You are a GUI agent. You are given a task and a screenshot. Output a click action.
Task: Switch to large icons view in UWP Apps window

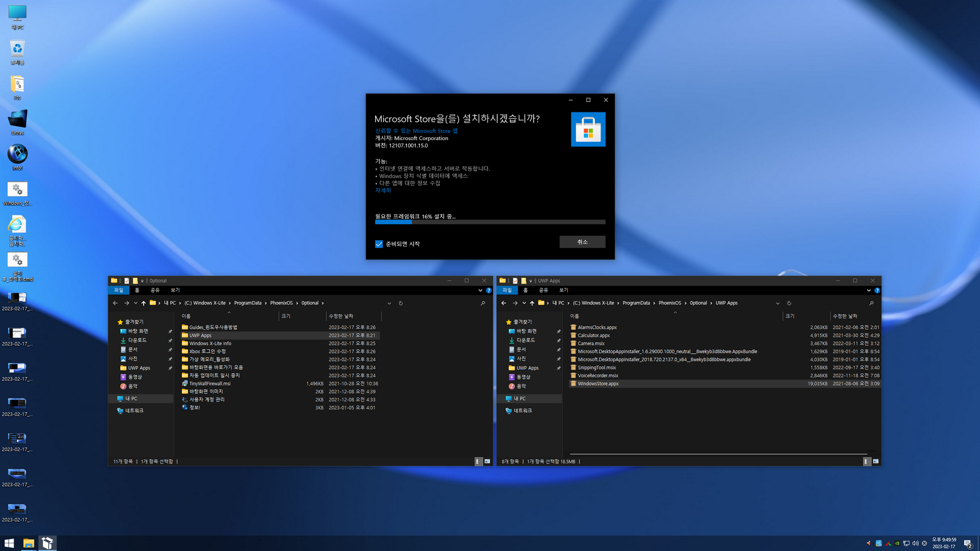tap(876, 462)
